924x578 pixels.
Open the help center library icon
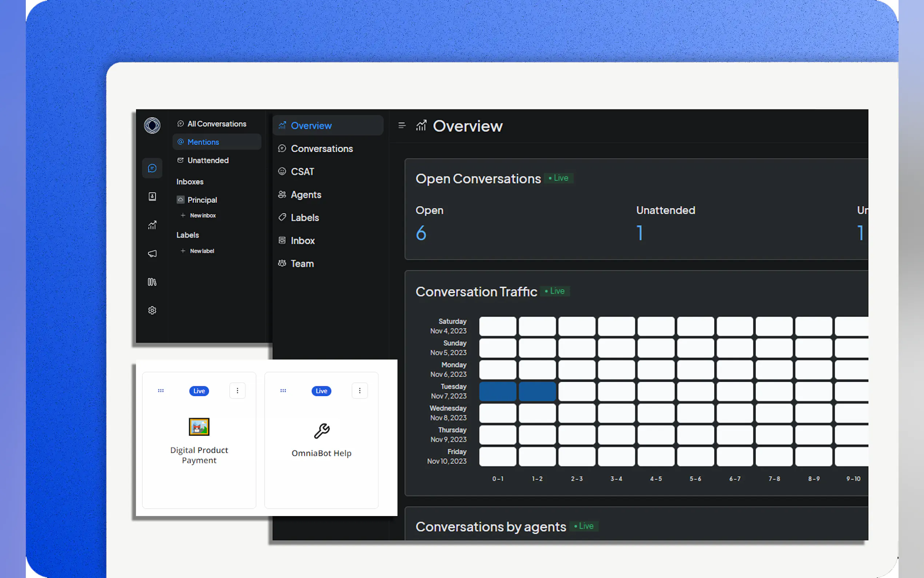(x=152, y=282)
